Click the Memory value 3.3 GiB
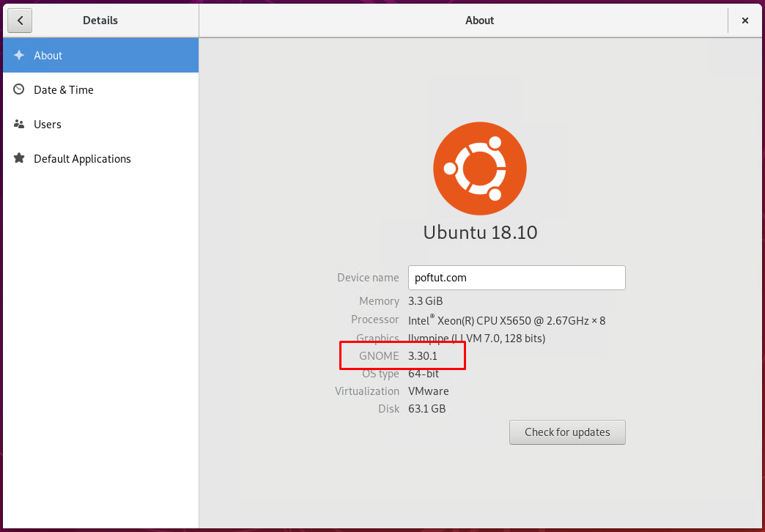This screenshot has width=765, height=532. coord(426,301)
